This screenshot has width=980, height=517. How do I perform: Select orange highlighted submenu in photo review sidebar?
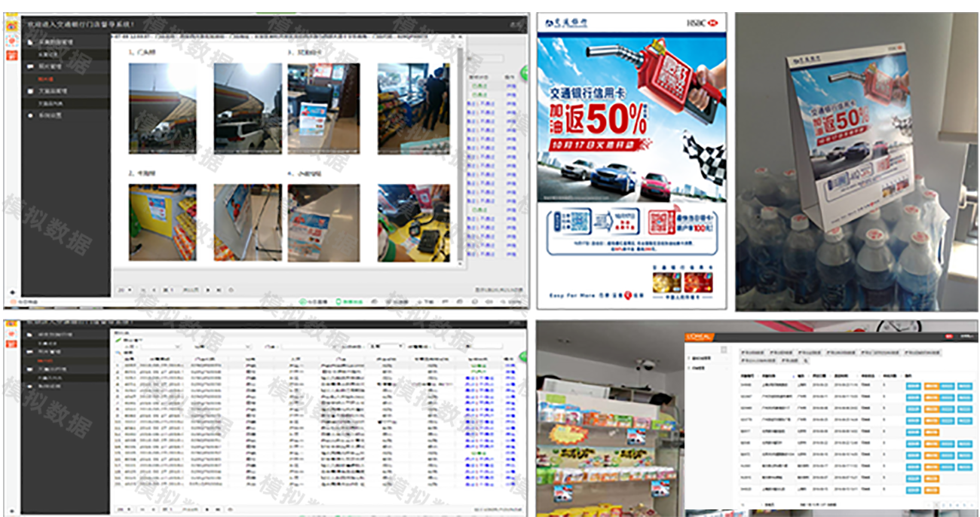coord(45,78)
